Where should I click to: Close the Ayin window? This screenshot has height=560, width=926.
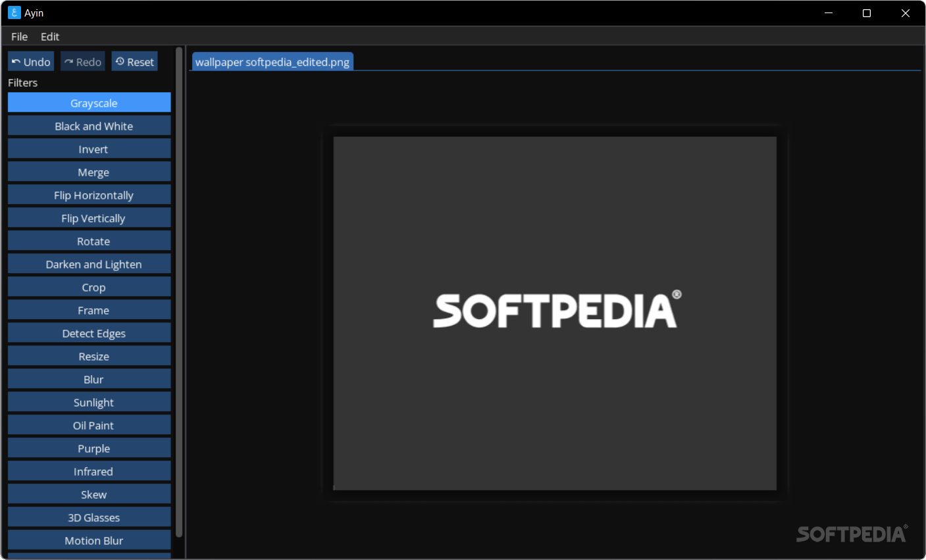pos(906,13)
